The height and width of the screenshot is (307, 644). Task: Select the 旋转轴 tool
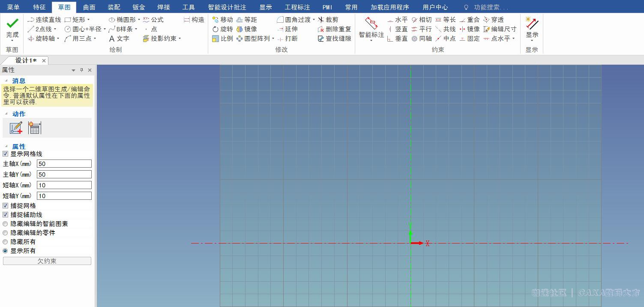click(x=41, y=39)
